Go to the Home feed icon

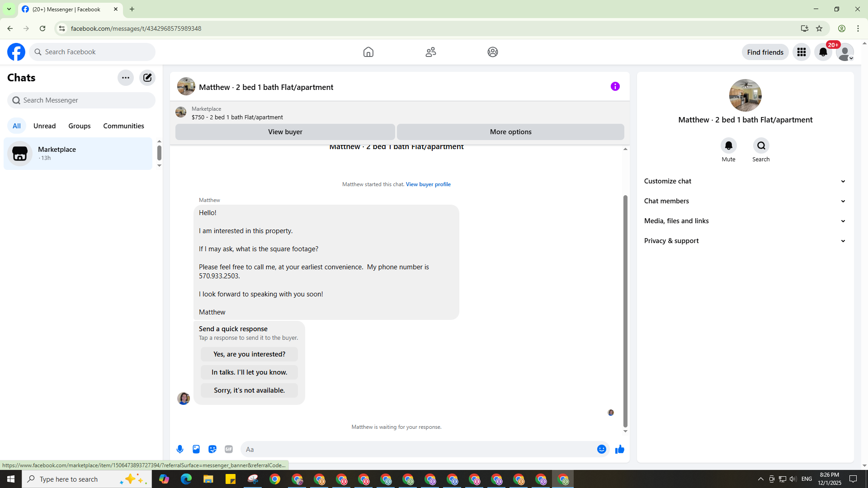(x=368, y=52)
